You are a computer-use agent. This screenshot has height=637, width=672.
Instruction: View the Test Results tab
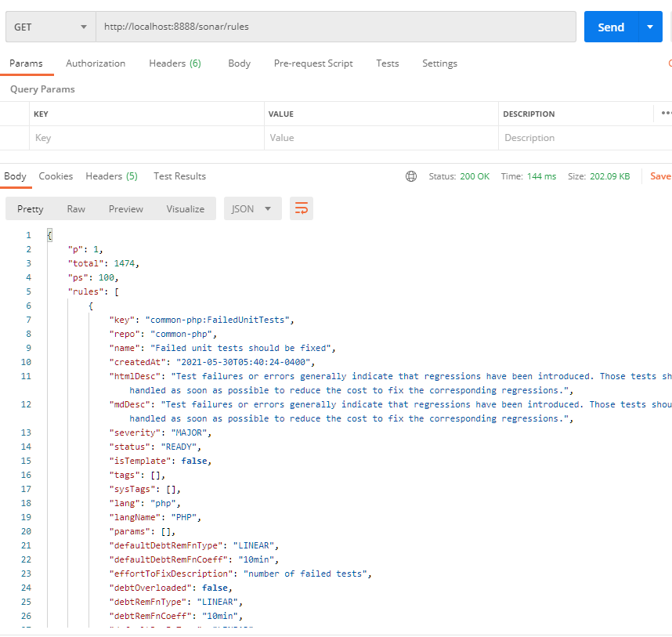(179, 176)
